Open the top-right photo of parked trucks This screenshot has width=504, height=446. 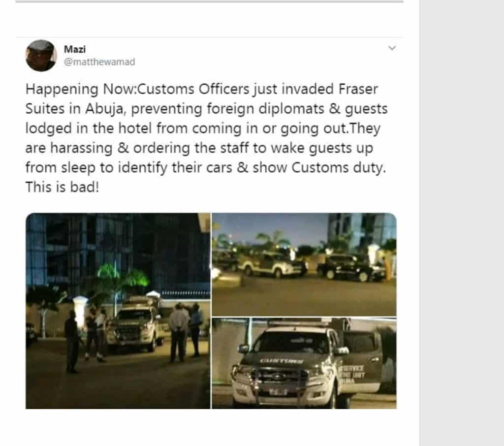click(304, 264)
